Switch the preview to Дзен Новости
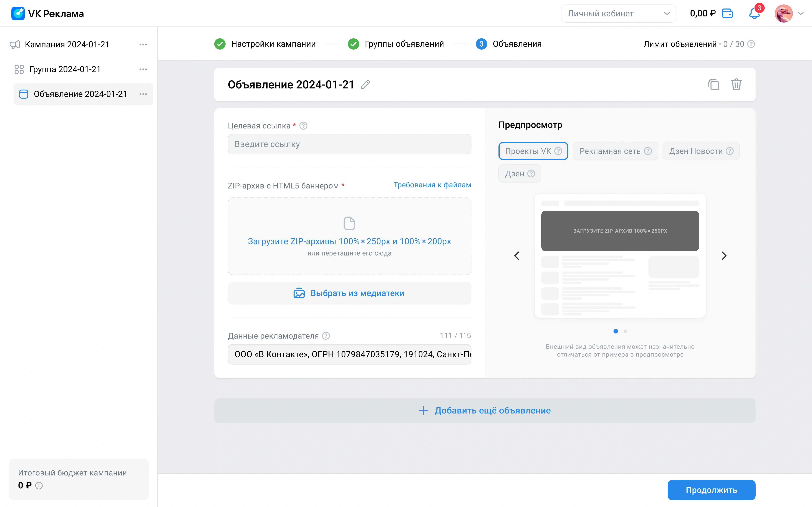 [x=696, y=151]
